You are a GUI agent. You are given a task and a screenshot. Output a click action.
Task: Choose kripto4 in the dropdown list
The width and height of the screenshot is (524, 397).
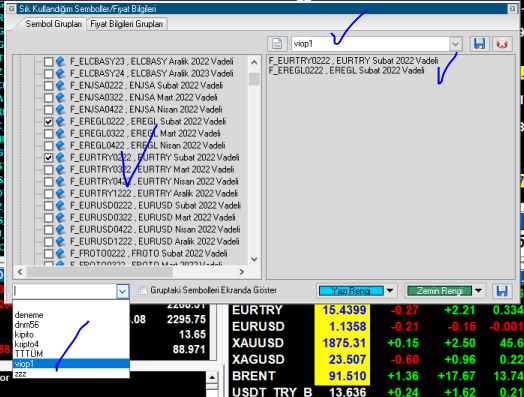tap(71, 344)
